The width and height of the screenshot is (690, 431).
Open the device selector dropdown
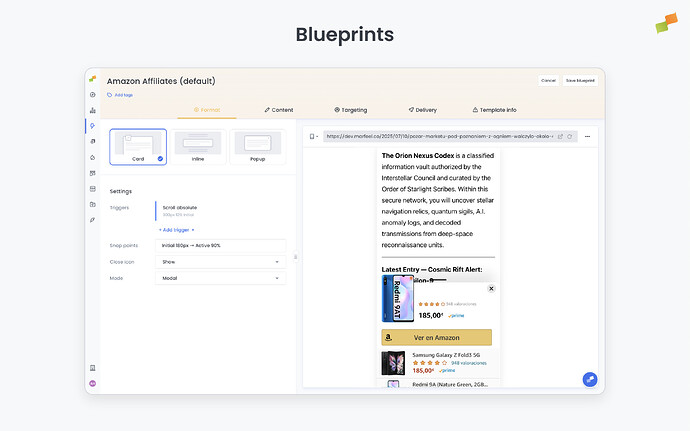click(314, 136)
